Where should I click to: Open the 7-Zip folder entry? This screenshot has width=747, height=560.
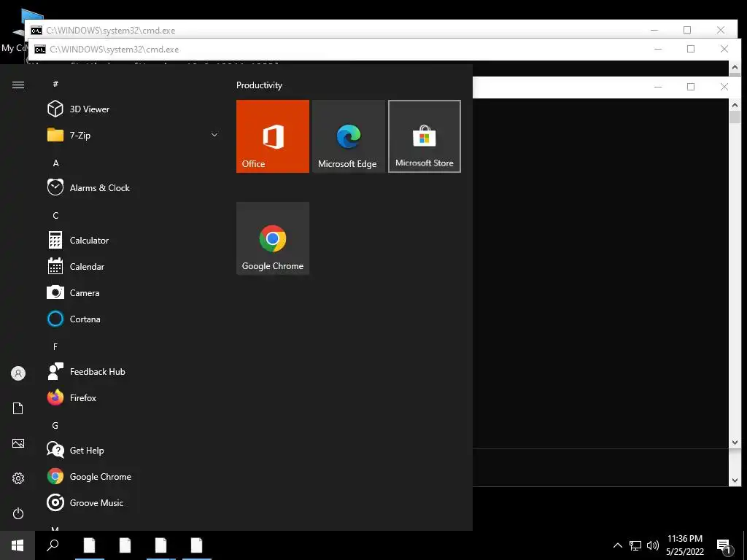(x=133, y=135)
